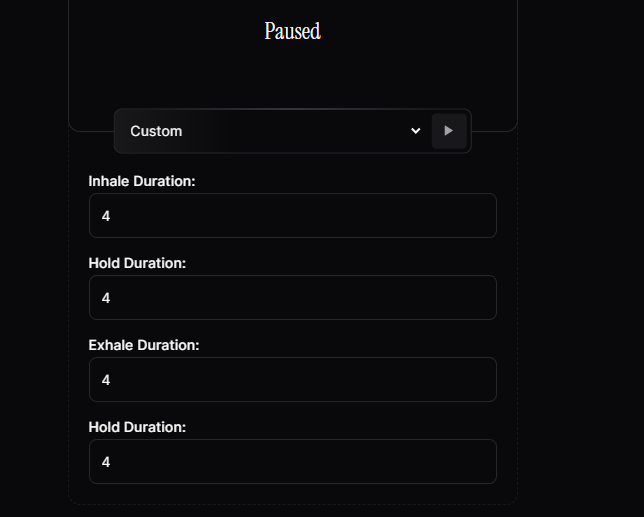The width and height of the screenshot is (644, 517).
Task: Click the Exhale Duration label
Action: 144,345
